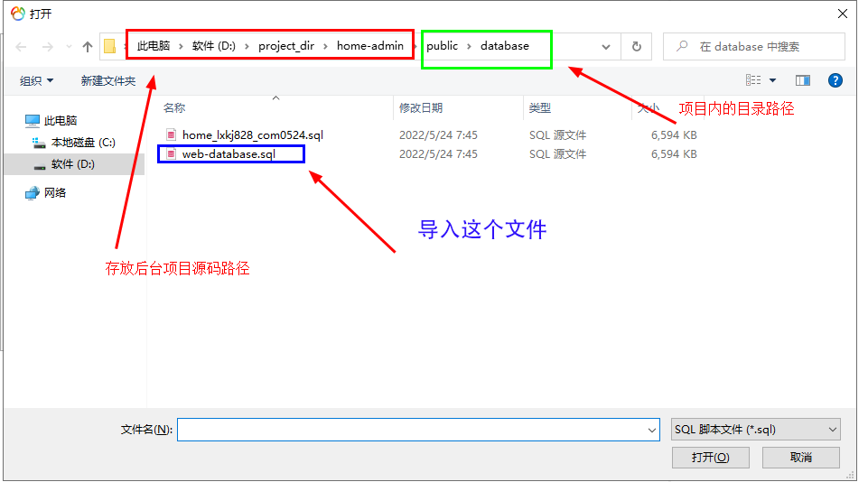Open the address bar history dropdown

[605, 47]
